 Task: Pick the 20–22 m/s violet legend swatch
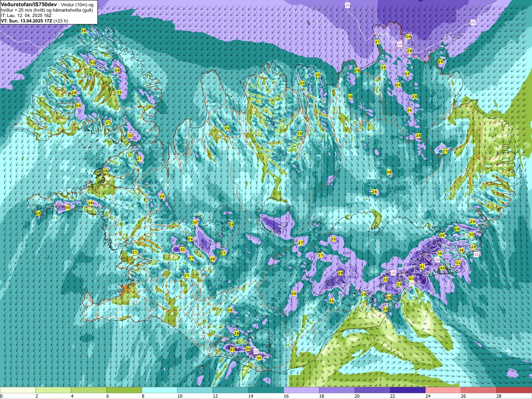click(x=372, y=390)
